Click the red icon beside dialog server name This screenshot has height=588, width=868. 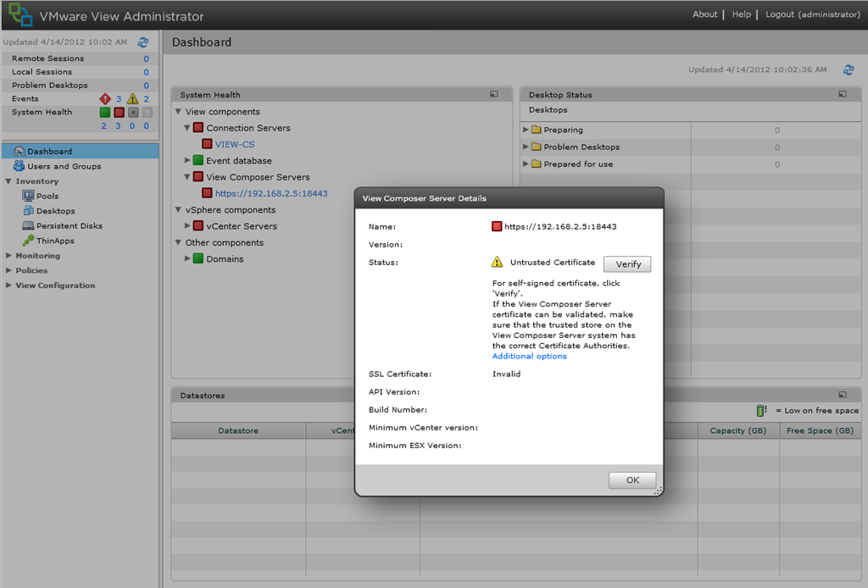pos(497,226)
